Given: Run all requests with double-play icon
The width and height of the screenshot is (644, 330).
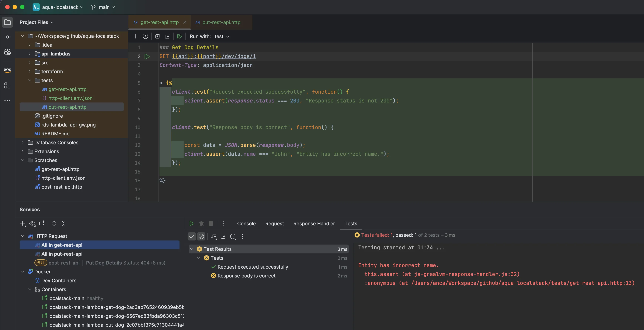Looking at the screenshot, I should pyautogui.click(x=179, y=36).
